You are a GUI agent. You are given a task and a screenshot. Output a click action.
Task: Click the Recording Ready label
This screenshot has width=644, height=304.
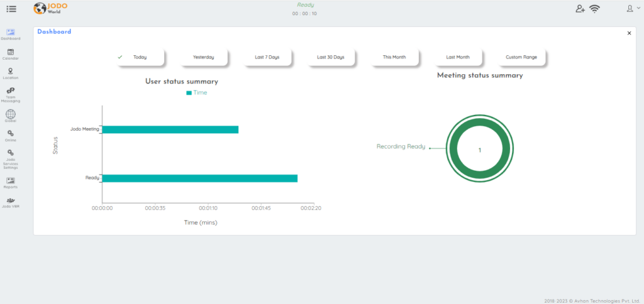401,146
